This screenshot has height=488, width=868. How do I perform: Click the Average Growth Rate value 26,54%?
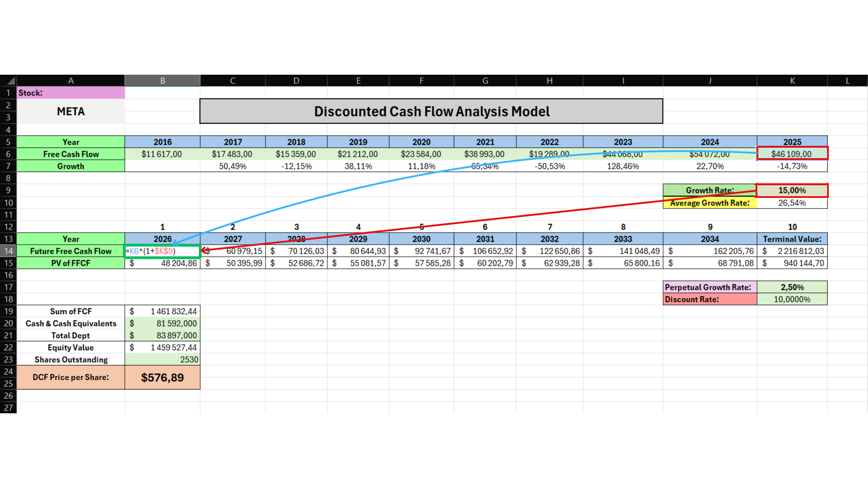(792, 203)
